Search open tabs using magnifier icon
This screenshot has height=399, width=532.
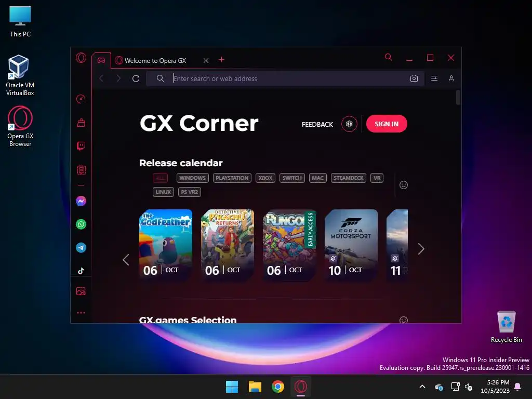pos(389,57)
